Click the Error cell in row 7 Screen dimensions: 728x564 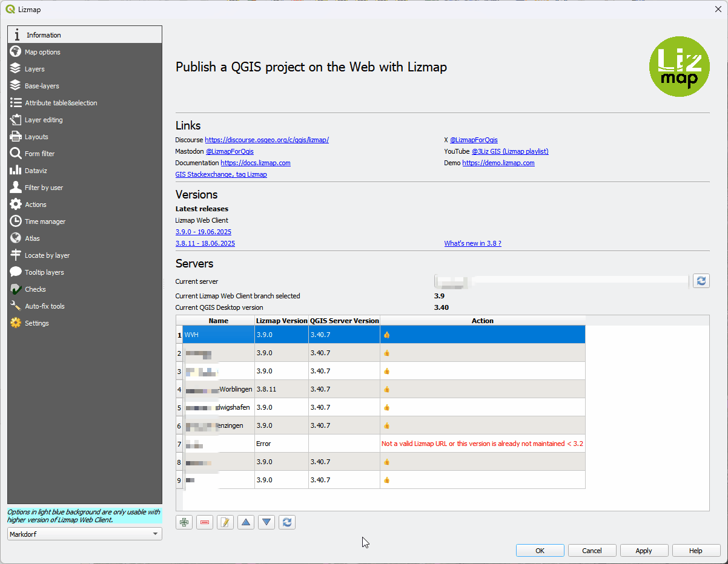tap(282, 444)
